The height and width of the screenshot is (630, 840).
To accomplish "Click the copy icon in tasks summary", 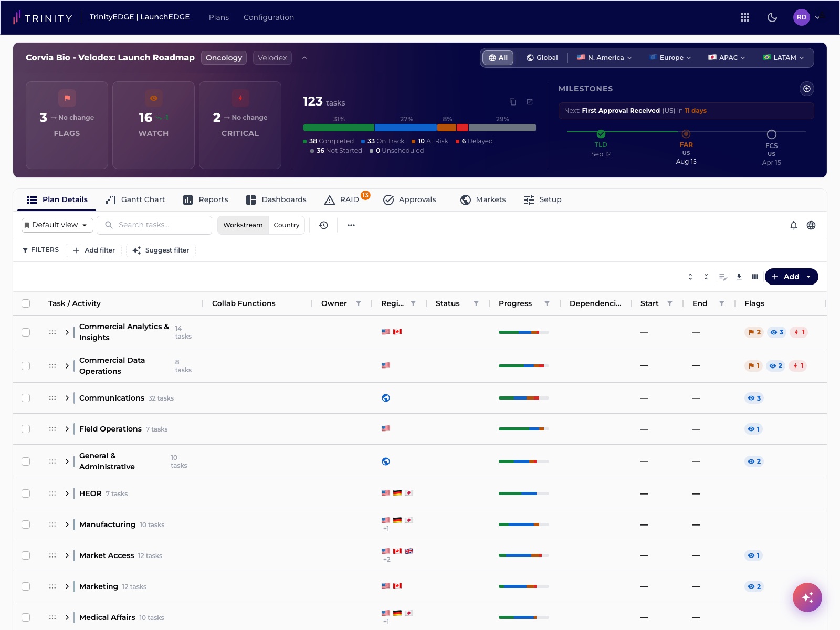I will pos(513,102).
